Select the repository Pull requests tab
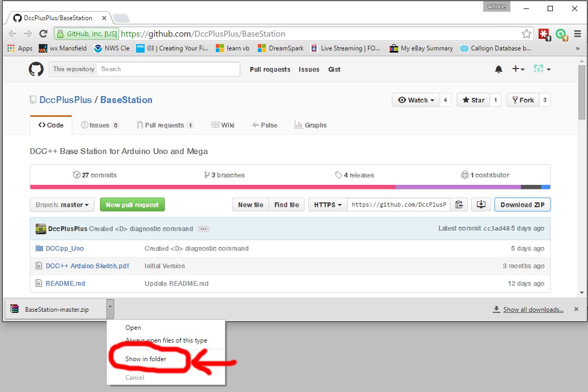 click(165, 125)
